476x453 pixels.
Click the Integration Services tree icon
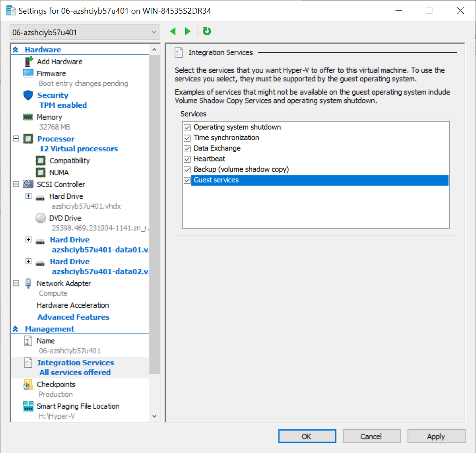click(x=28, y=362)
